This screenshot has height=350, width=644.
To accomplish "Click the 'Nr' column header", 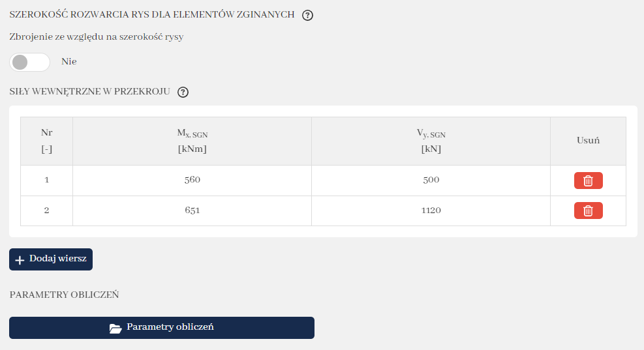I will (x=46, y=141).
